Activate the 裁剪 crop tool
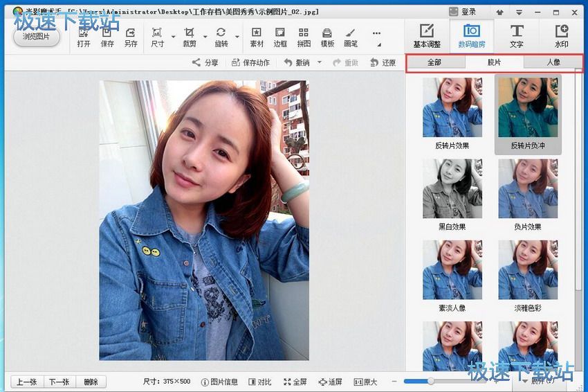Image resolution: width=588 pixels, height=392 pixels. (x=190, y=37)
